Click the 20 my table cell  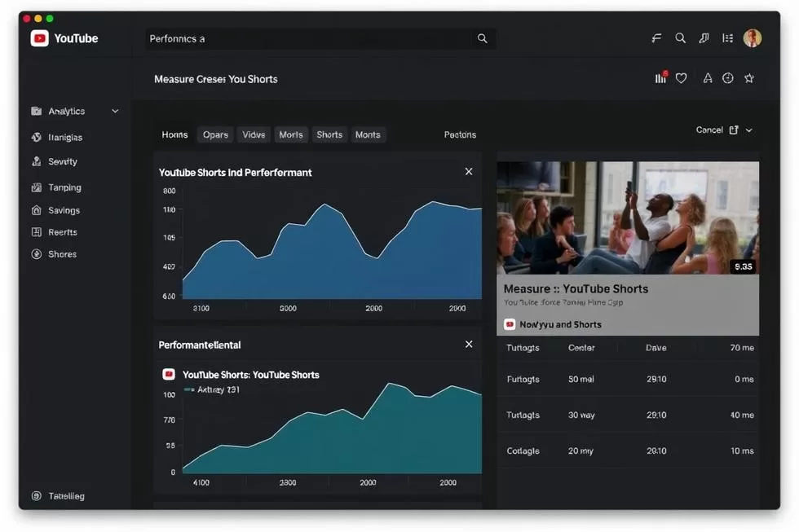tap(580, 451)
